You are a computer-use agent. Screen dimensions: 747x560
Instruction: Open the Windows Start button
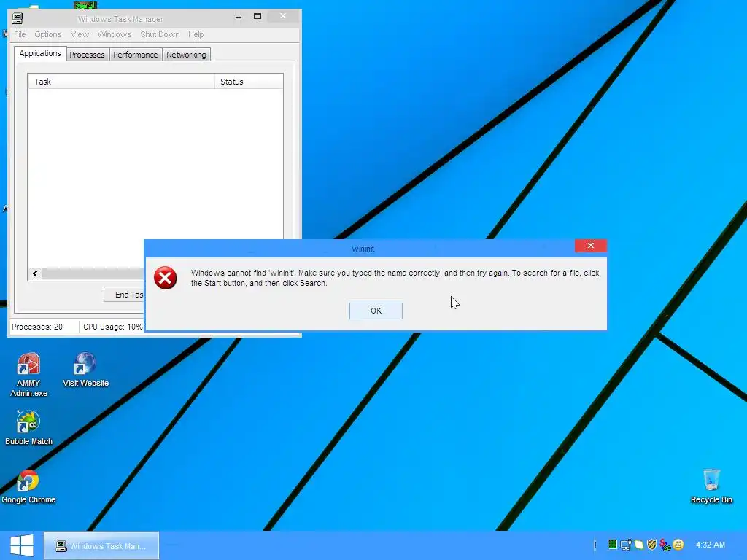coord(22,545)
